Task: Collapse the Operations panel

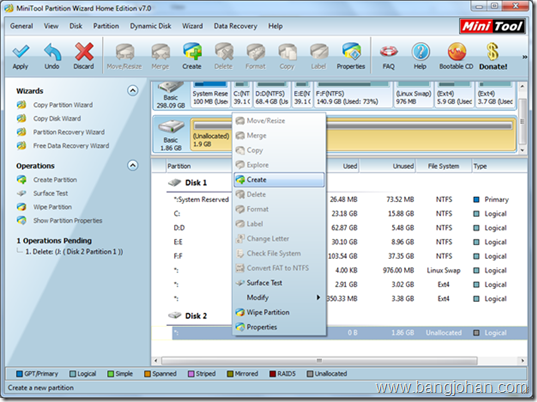Action: (x=133, y=165)
